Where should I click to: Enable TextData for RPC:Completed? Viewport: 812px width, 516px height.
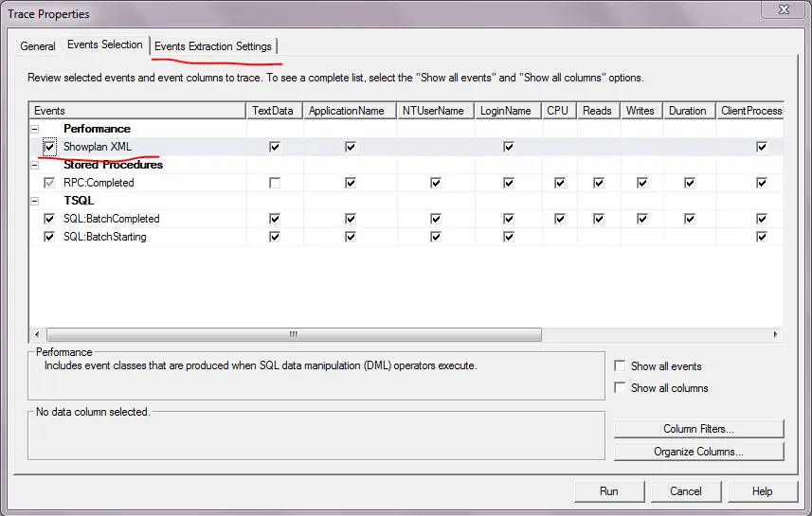pyautogui.click(x=275, y=183)
